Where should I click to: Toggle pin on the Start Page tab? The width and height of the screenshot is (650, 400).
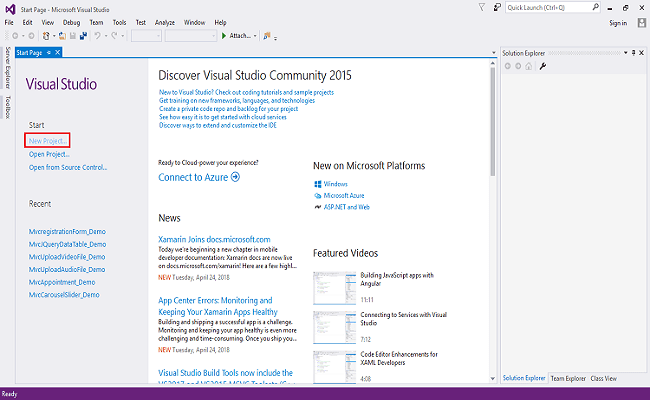(49, 52)
